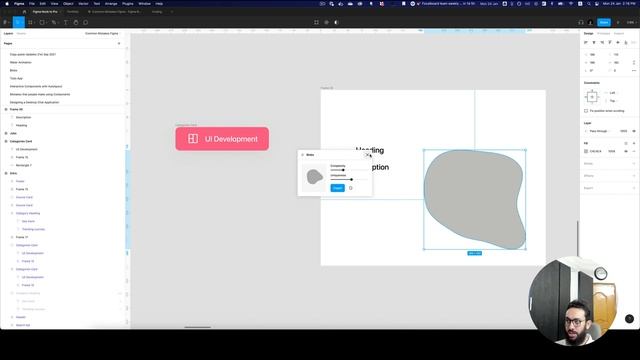This screenshot has width=640, height=360.
Task: Click the multiplayer headphones icon
Action: pos(581,22)
